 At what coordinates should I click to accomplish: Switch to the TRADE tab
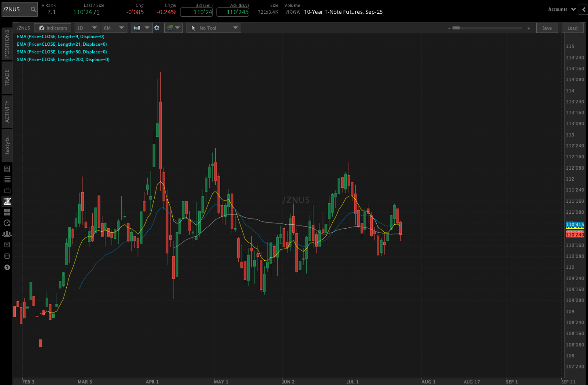(6, 77)
